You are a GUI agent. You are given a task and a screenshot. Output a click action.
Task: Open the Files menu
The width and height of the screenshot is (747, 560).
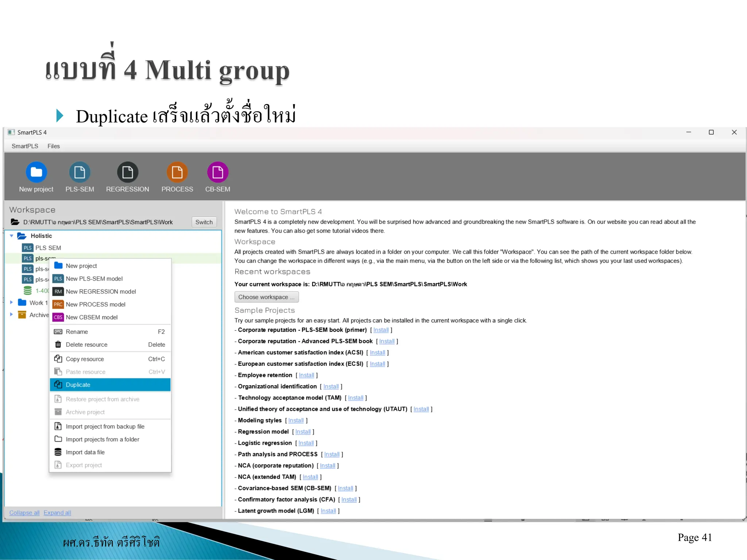[53, 146]
